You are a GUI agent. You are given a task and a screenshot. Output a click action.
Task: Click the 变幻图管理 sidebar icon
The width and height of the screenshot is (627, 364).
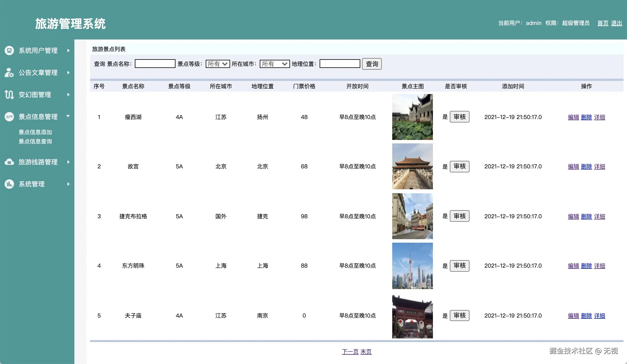[x=9, y=95]
